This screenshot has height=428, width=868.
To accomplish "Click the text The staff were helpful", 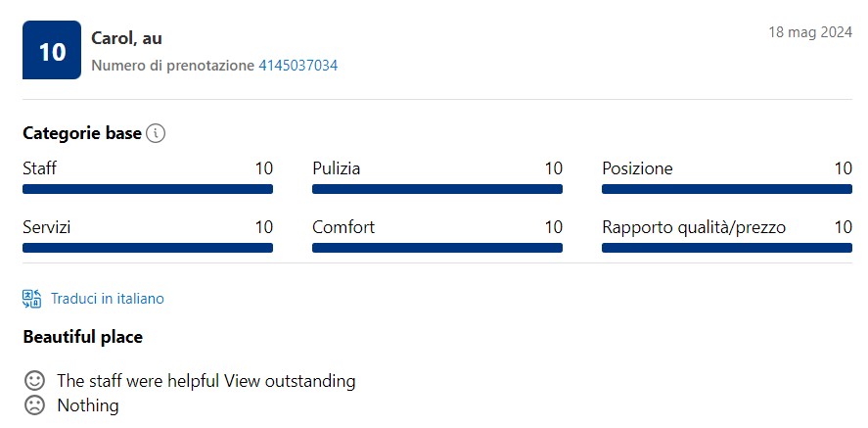I will pyautogui.click(x=138, y=381).
